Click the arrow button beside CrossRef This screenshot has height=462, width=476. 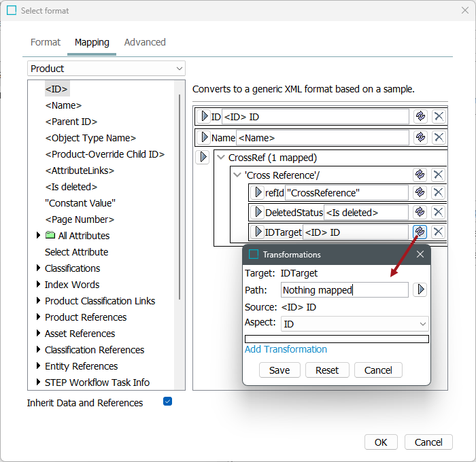(x=203, y=158)
